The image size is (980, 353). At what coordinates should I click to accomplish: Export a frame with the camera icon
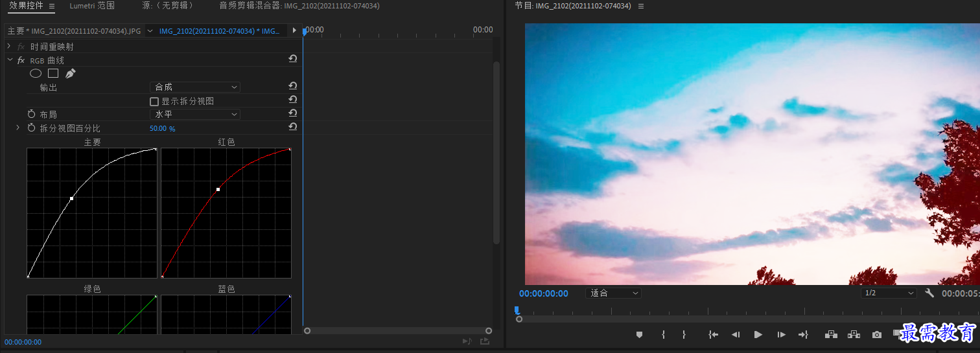tap(877, 335)
